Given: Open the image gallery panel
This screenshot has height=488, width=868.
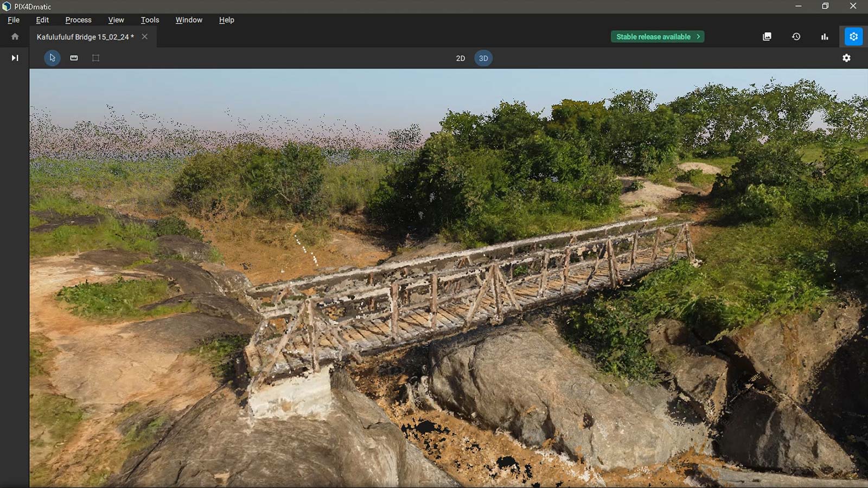Looking at the screenshot, I should pyautogui.click(x=767, y=36).
